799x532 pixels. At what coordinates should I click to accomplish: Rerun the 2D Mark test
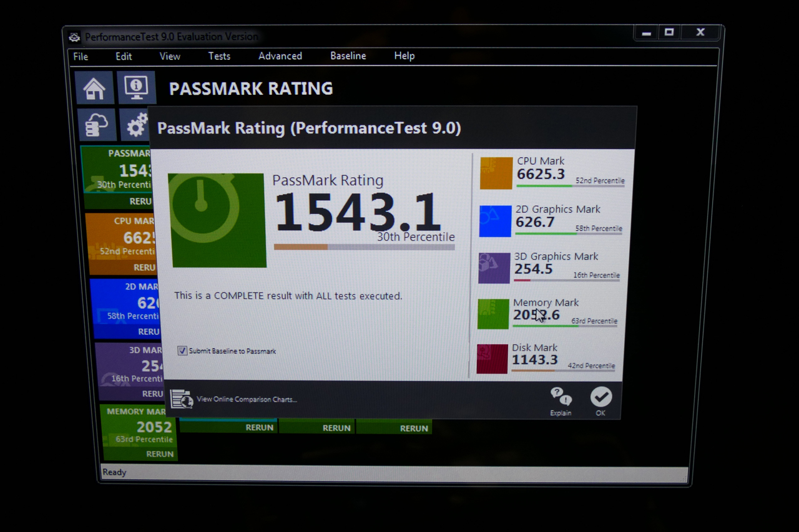[149, 331]
